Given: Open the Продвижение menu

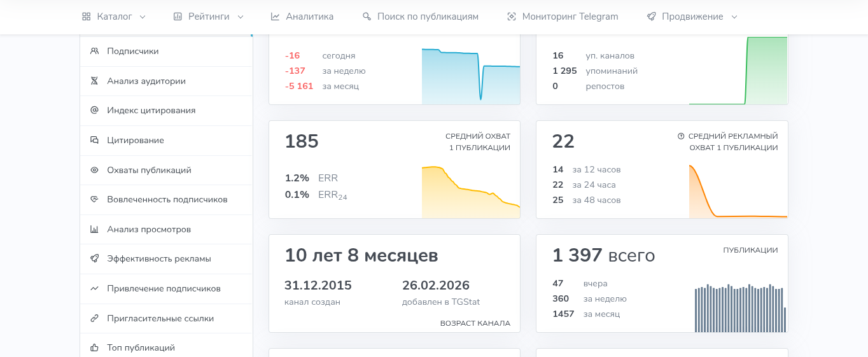Looking at the screenshot, I should click(x=692, y=17).
